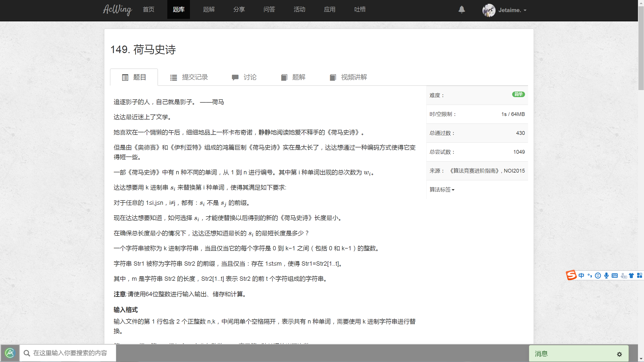
Task: Toggle Chinese/English input on the Sogou bar
Action: coord(582,275)
